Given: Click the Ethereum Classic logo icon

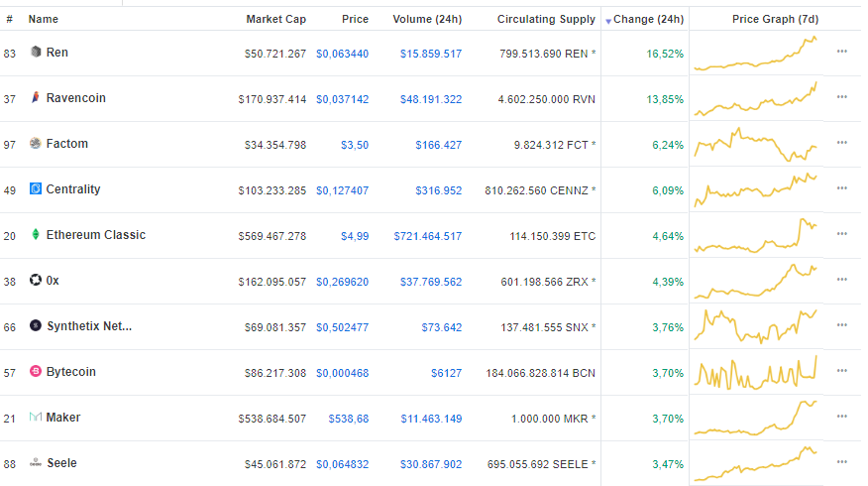Looking at the screenshot, I should [36, 234].
